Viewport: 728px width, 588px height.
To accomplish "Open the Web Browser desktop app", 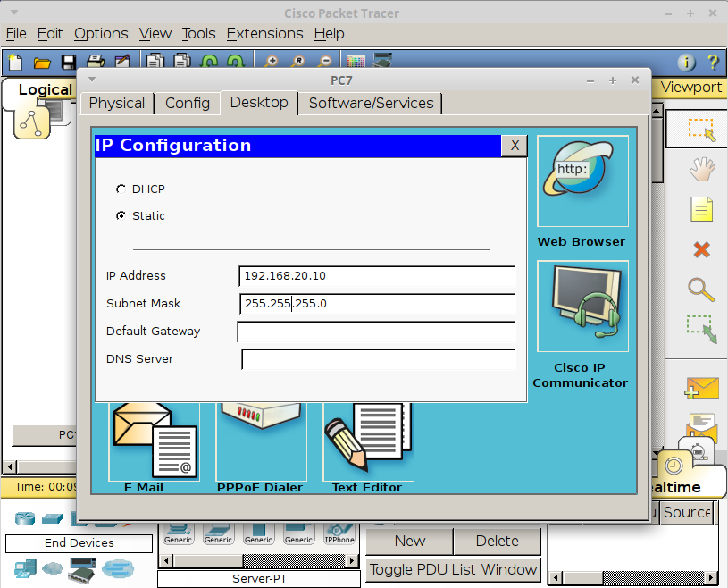I will click(582, 181).
